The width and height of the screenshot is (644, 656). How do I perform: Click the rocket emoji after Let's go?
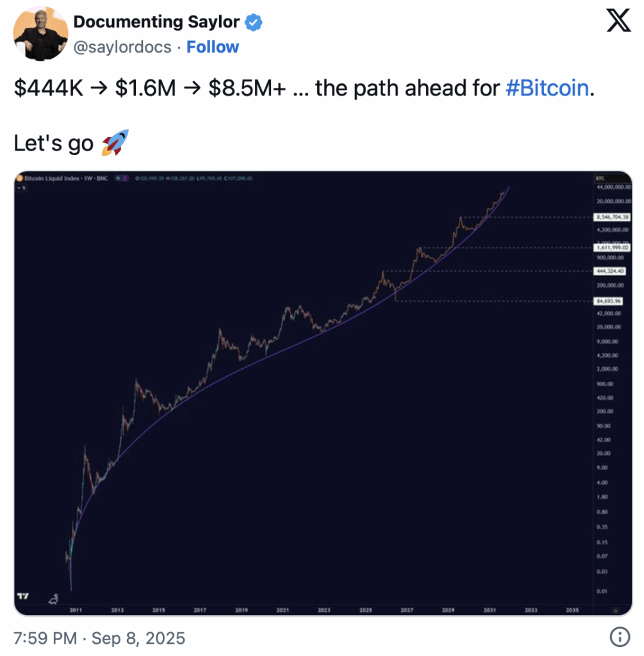click(115, 143)
